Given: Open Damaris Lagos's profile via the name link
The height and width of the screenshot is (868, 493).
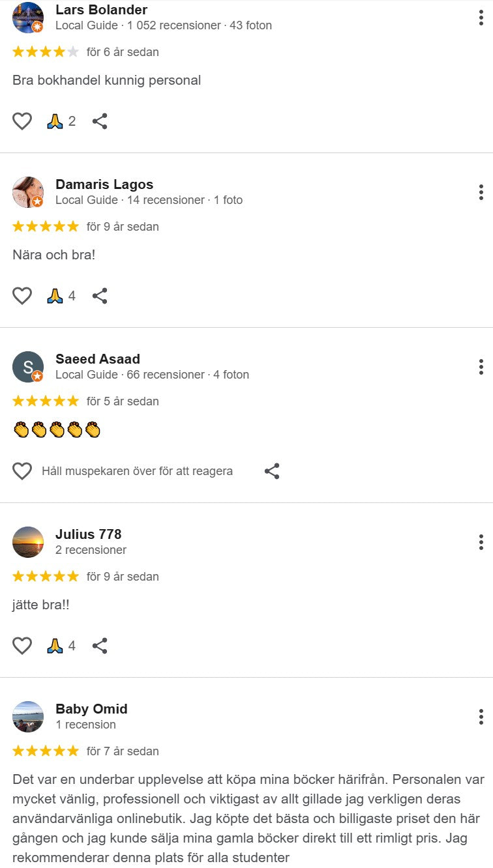Looking at the screenshot, I should click(104, 184).
